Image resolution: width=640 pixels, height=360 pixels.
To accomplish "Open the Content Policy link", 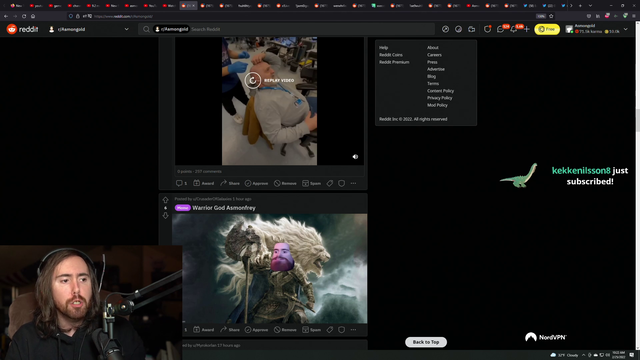I will click(x=440, y=91).
